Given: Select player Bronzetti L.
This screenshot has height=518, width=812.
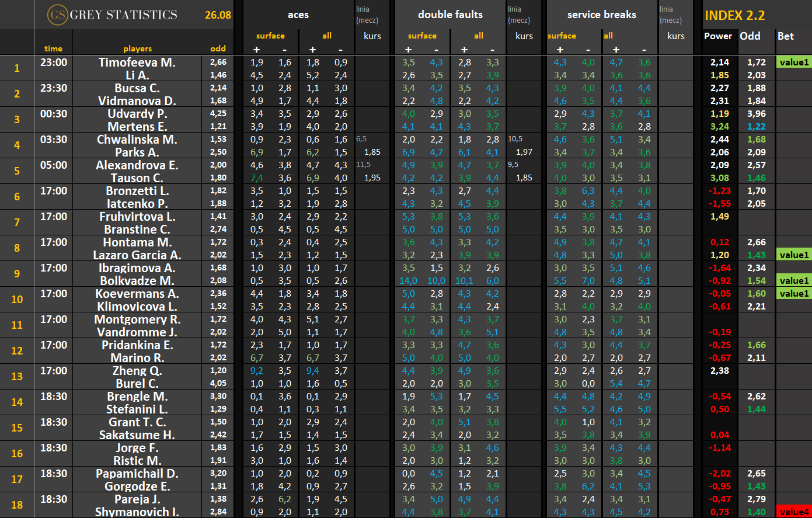Looking at the screenshot, I should 137,190.
